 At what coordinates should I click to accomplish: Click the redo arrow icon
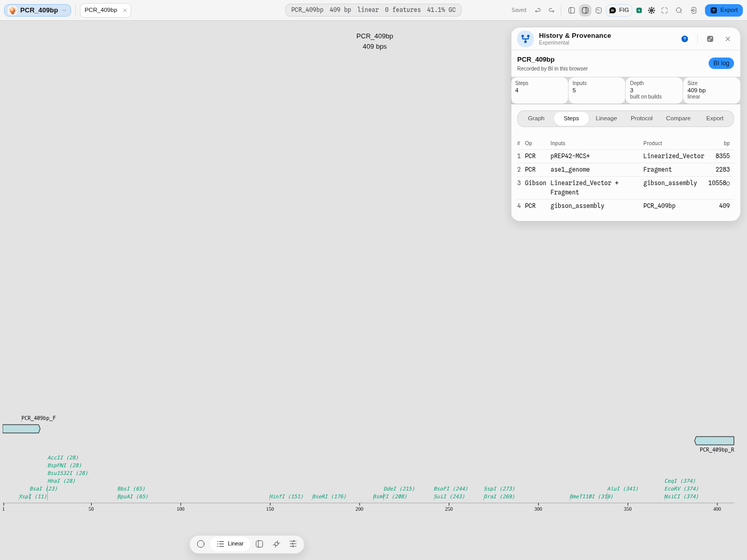[x=551, y=10]
